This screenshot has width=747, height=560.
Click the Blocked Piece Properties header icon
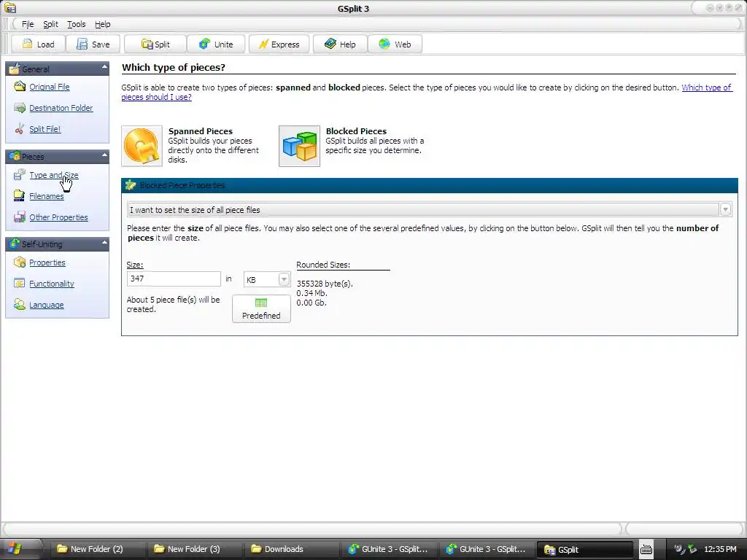(131, 185)
